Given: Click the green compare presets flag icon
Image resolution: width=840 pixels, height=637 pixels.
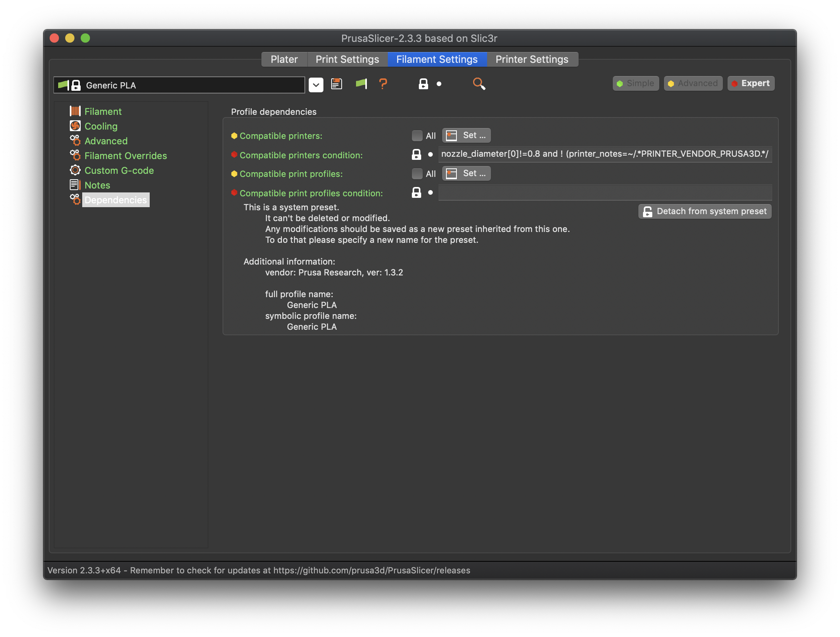Looking at the screenshot, I should point(361,84).
